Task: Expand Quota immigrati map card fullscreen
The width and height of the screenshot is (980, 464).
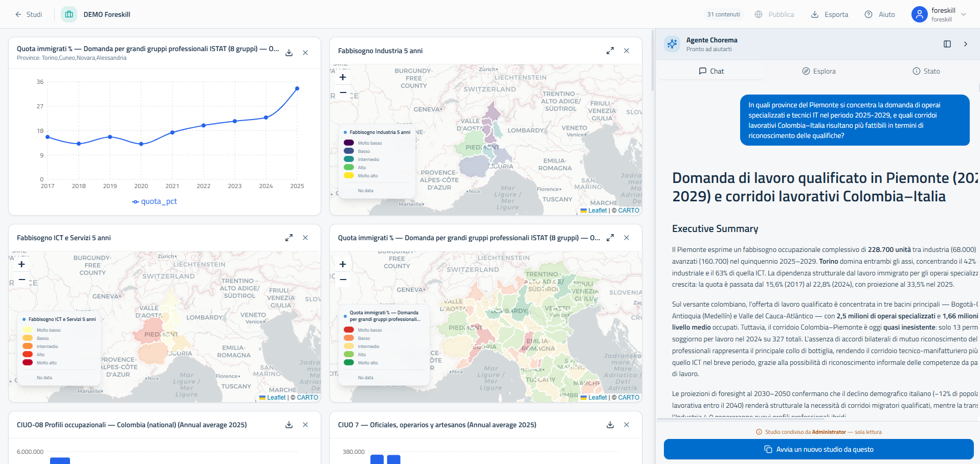Action: click(x=610, y=238)
